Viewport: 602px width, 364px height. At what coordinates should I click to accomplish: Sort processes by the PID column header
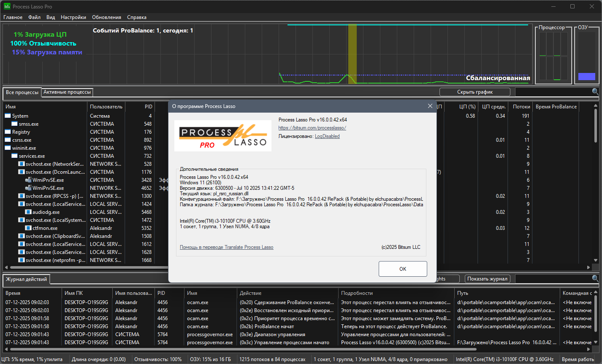pyautogui.click(x=140, y=107)
